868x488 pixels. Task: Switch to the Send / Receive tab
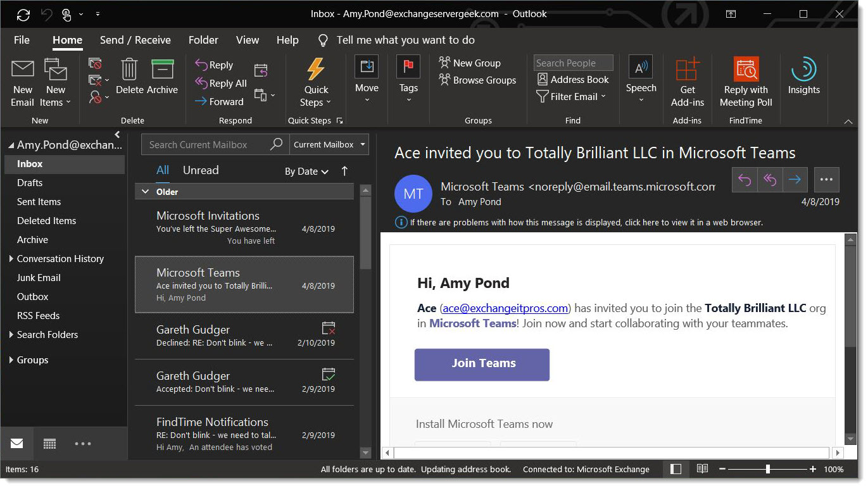click(135, 40)
